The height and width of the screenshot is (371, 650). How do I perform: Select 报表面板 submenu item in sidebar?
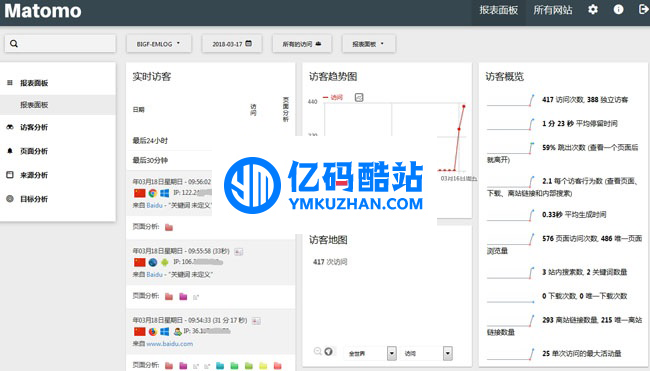click(58, 105)
